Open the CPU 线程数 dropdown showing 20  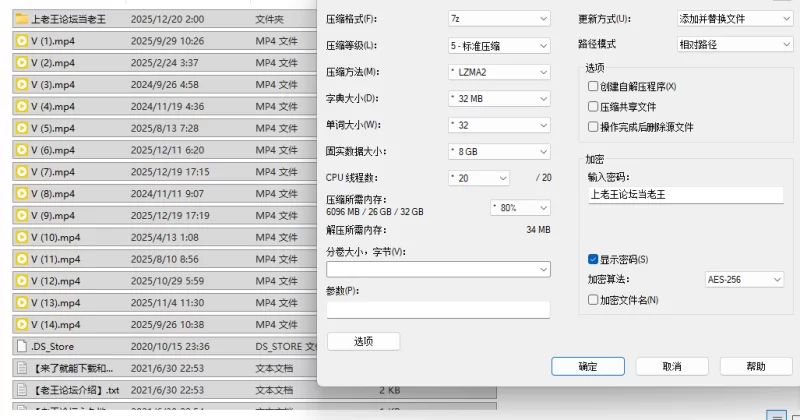479,178
